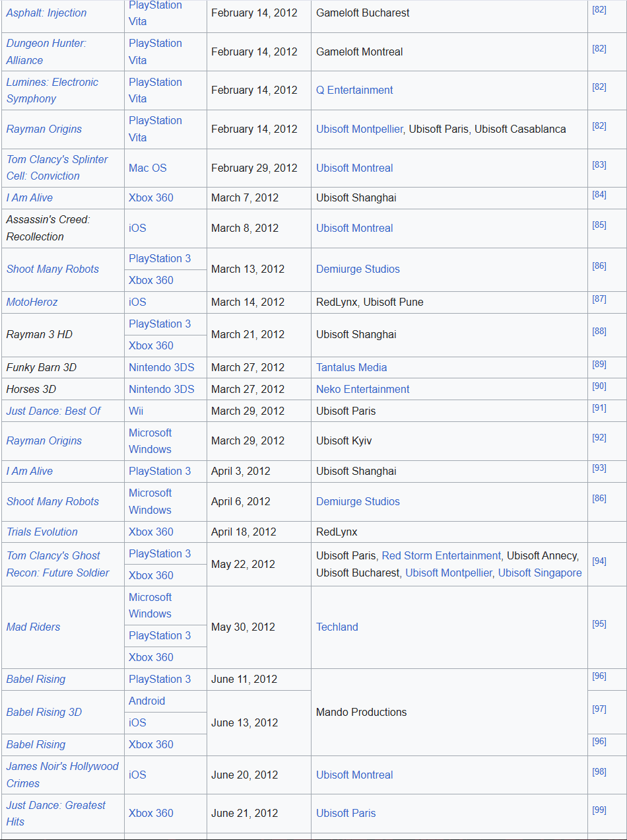Open the Dungeon Hunter: Alliance link

(x=46, y=52)
